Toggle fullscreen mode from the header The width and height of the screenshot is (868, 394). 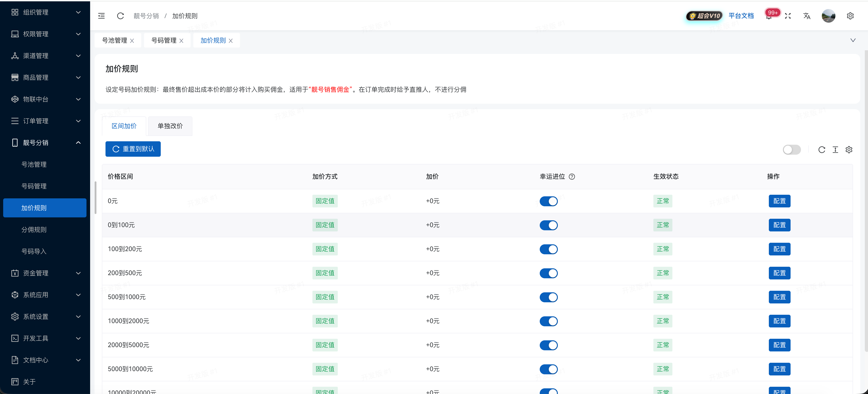pyautogui.click(x=788, y=16)
